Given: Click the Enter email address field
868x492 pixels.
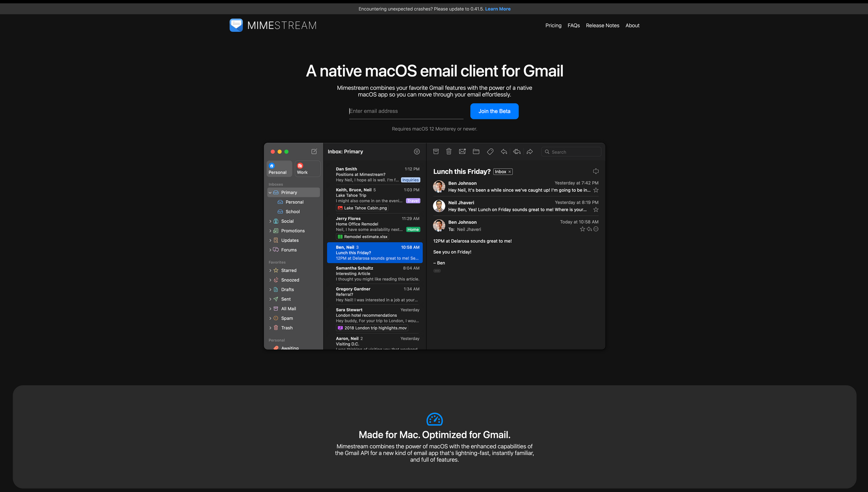Looking at the screenshot, I should 406,111.
